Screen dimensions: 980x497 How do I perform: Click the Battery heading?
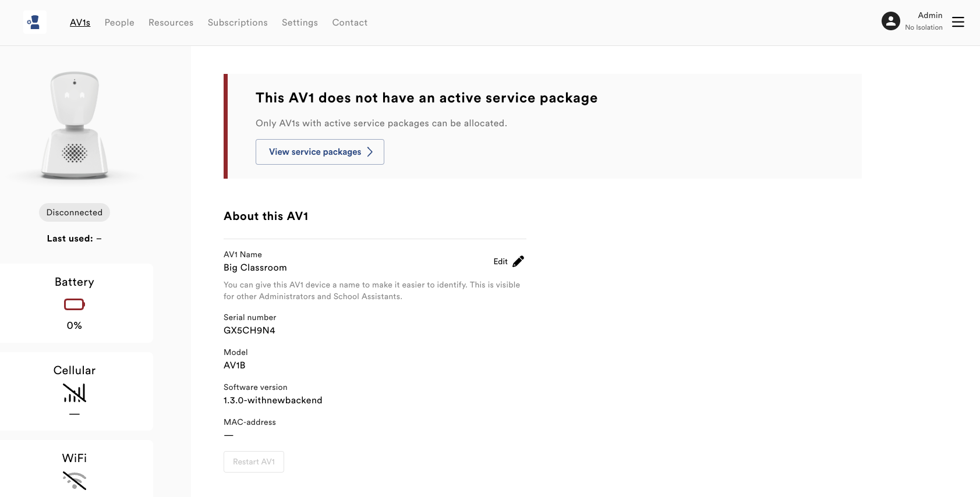point(75,282)
